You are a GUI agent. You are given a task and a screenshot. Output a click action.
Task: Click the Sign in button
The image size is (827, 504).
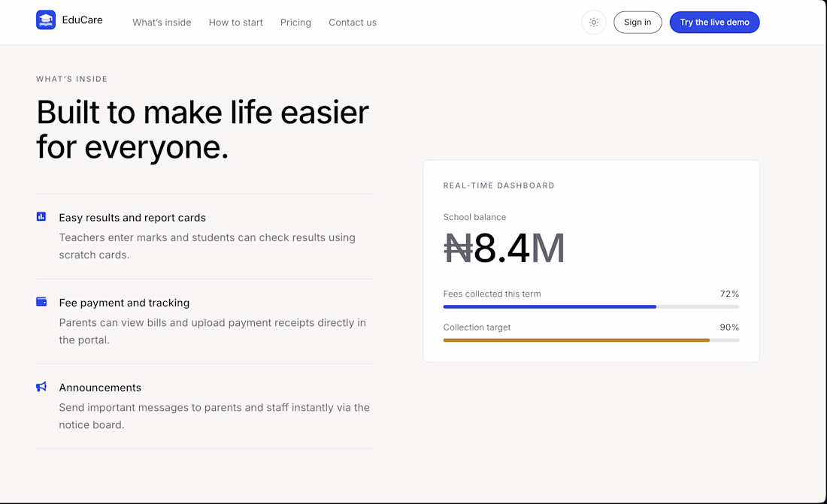[x=637, y=22]
